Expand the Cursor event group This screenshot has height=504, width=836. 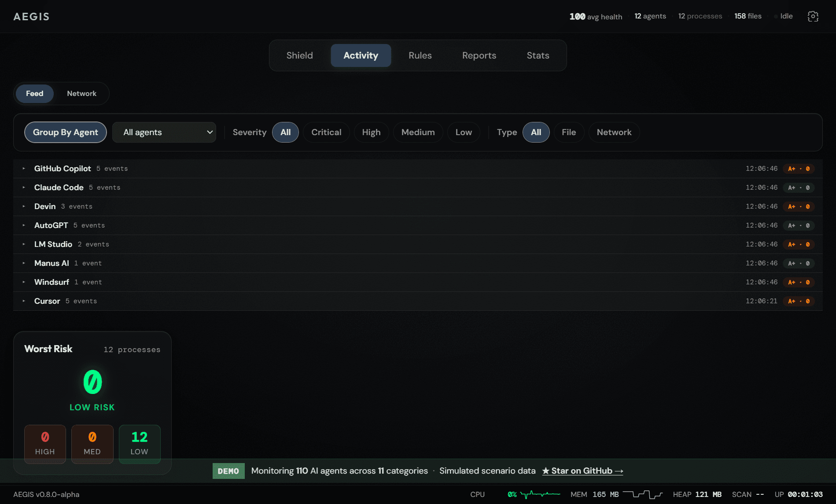[x=418, y=301]
